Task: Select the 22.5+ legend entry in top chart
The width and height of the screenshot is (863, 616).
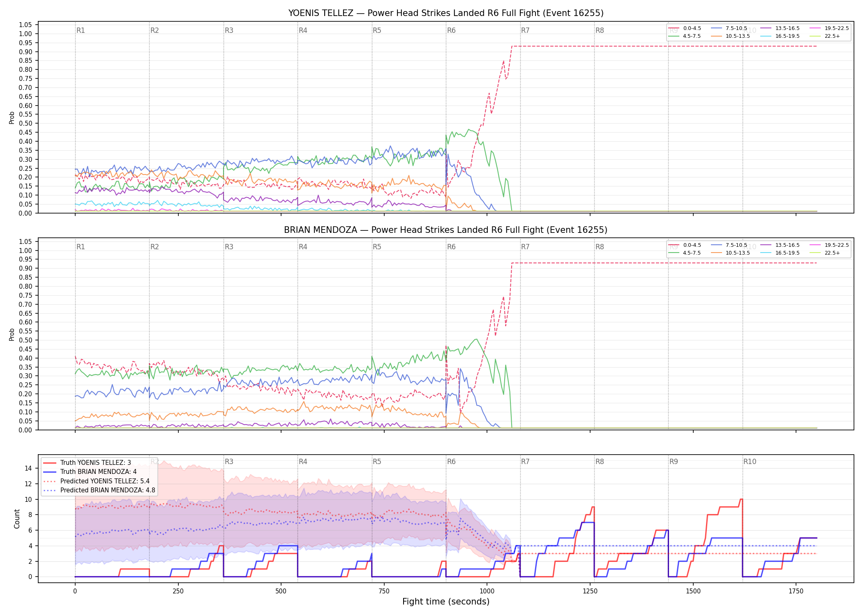Action: tap(825, 36)
